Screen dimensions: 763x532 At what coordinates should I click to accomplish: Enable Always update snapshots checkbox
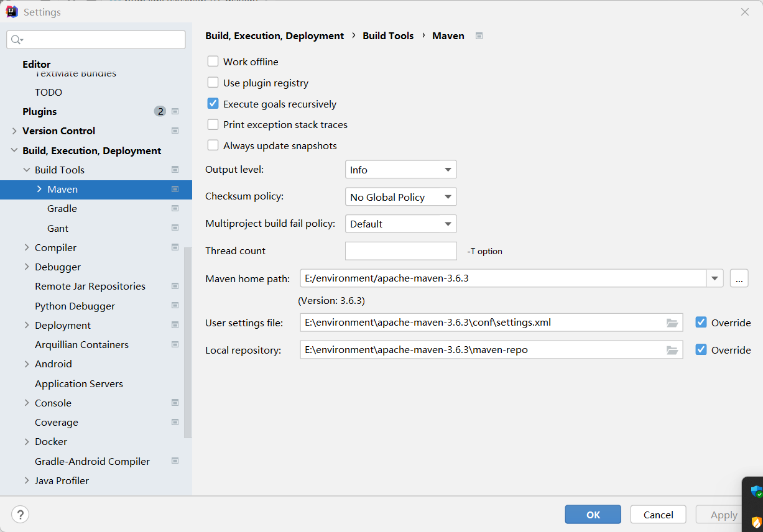(213, 145)
